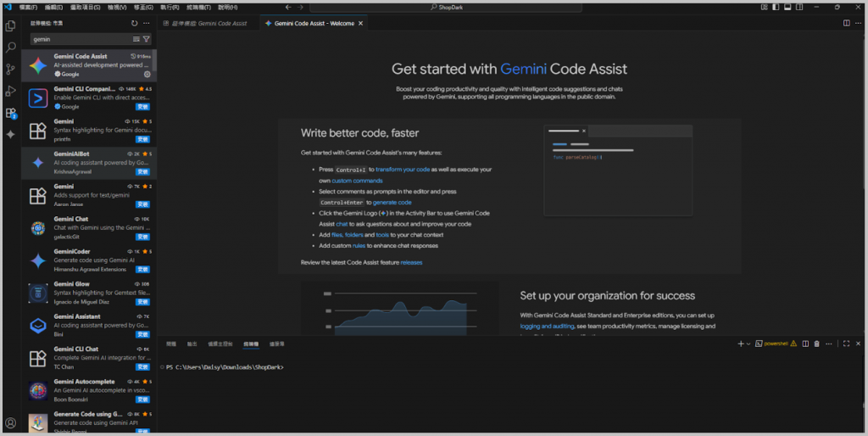
Task: Close the Gemini Code Assist - Welcome tab
Action: [x=361, y=23]
